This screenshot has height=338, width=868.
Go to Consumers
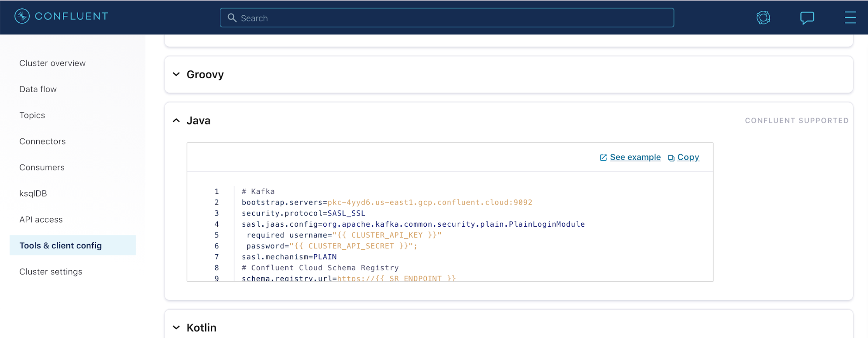tap(42, 167)
